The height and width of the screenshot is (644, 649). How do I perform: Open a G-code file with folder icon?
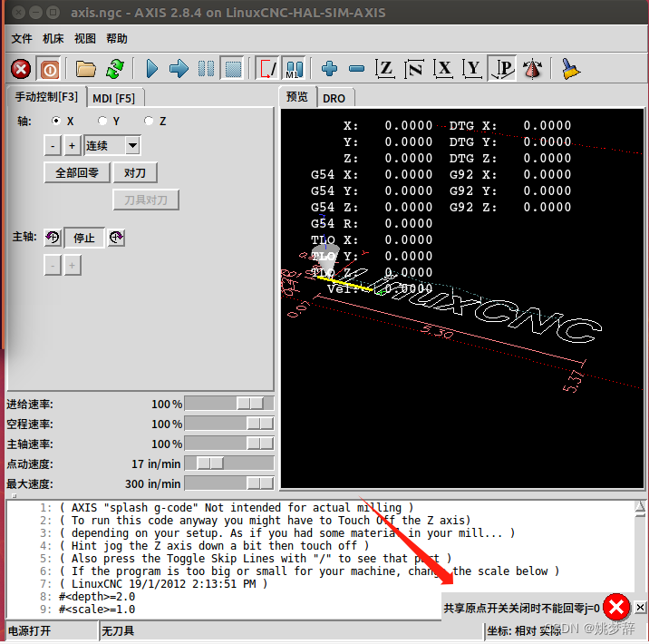(86, 69)
